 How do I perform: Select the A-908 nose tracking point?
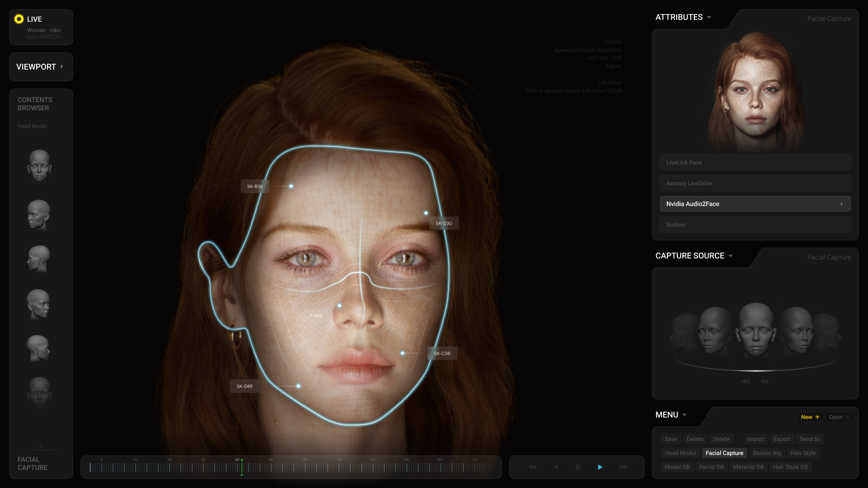[340, 305]
